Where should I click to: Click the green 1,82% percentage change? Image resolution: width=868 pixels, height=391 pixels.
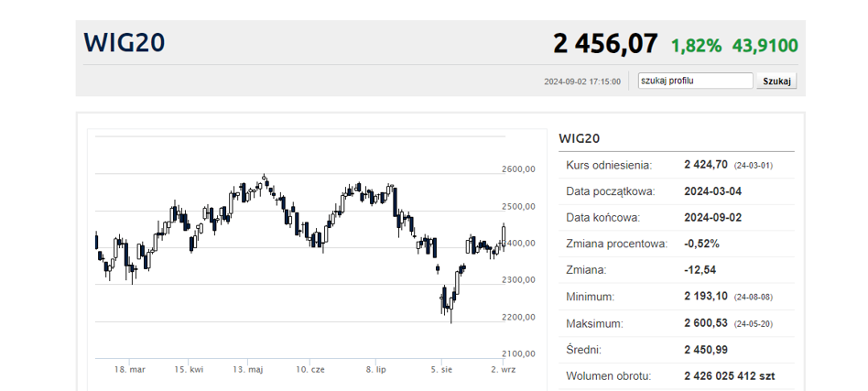click(696, 46)
